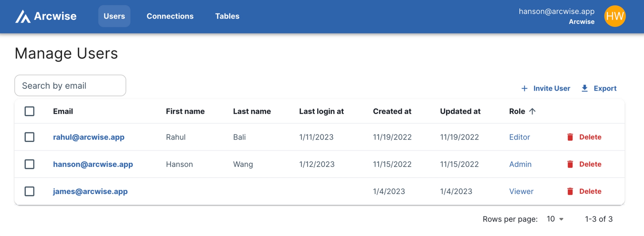Open the hanson@arcwise.app email link

[x=93, y=164]
